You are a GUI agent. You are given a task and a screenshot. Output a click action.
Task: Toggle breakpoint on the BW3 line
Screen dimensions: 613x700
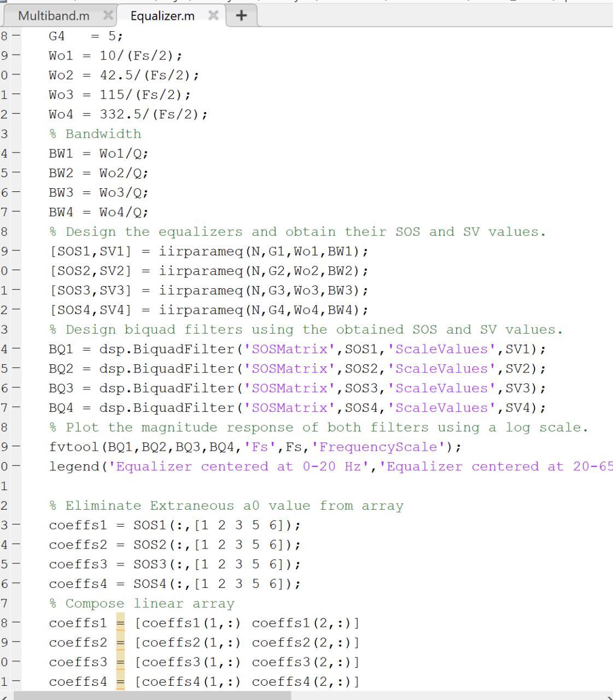click(15, 192)
